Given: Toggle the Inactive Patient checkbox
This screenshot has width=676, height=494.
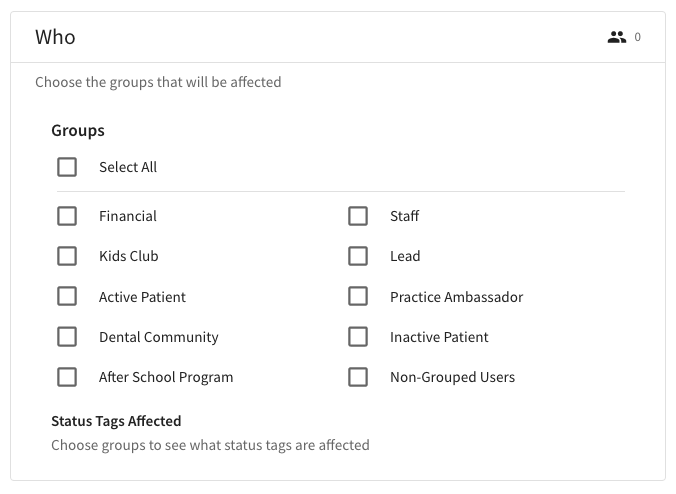Looking at the screenshot, I should click(358, 337).
